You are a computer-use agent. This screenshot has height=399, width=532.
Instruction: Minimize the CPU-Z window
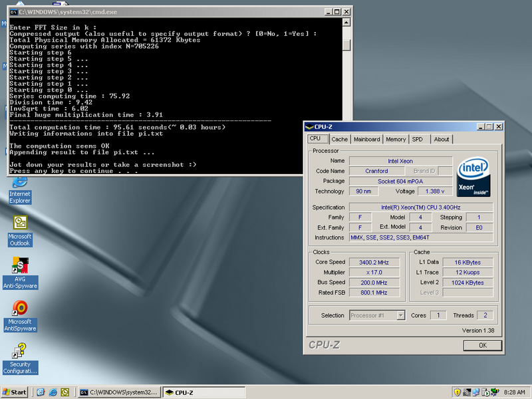480,126
